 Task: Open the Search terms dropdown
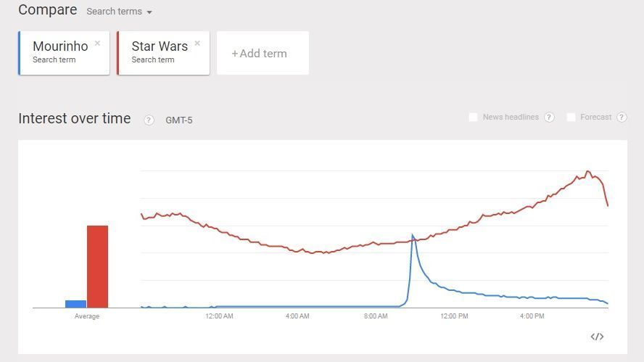click(x=119, y=12)
